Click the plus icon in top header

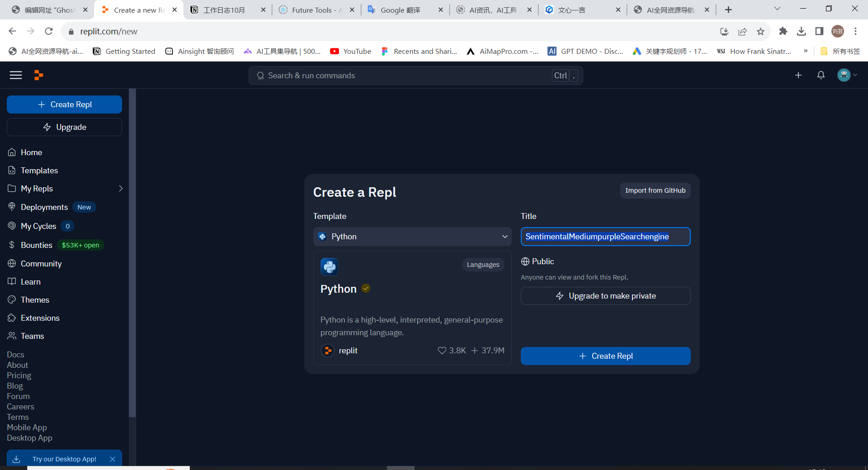point(798,75)
